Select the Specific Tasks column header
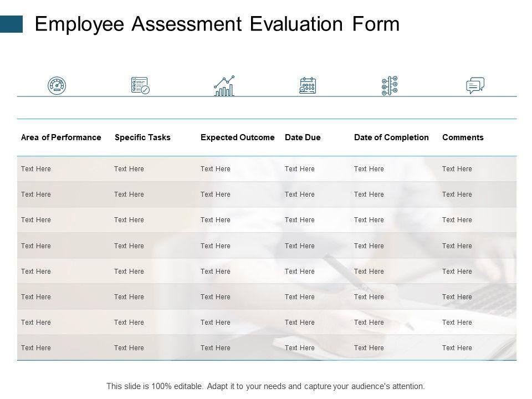This screenshot has height=399, width=532. click(142, 137)
